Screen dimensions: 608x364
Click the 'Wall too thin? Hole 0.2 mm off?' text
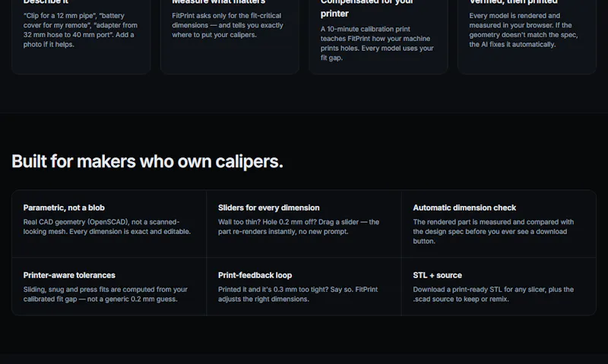coord(299,226)
